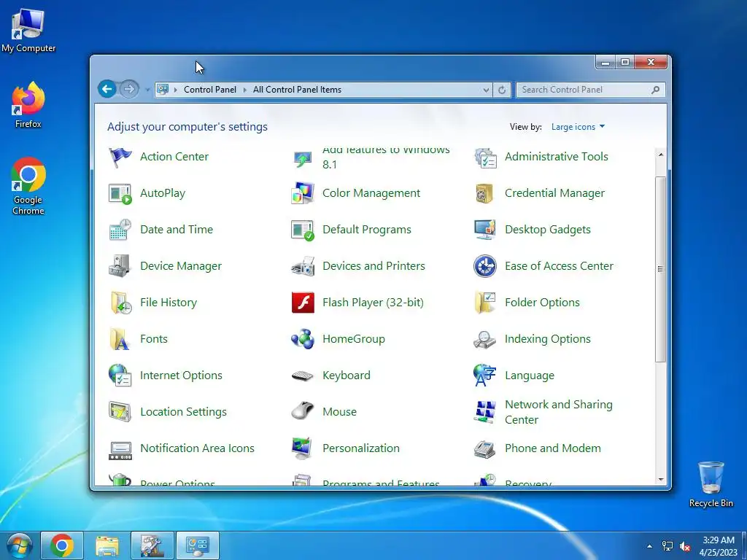Show hidden tray icons arrow

649,545
